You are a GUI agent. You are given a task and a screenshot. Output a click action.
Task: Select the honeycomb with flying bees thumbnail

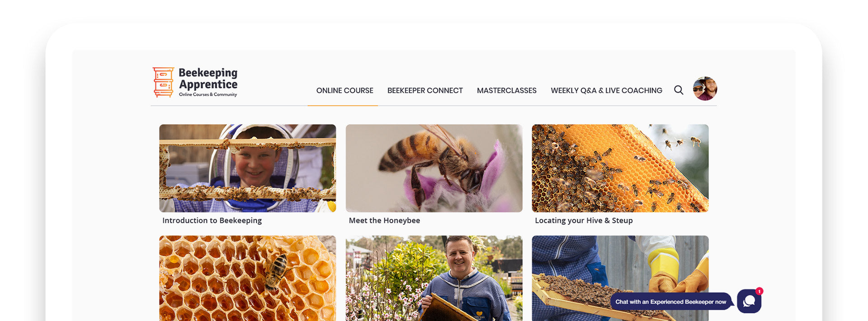pos(620,168)
